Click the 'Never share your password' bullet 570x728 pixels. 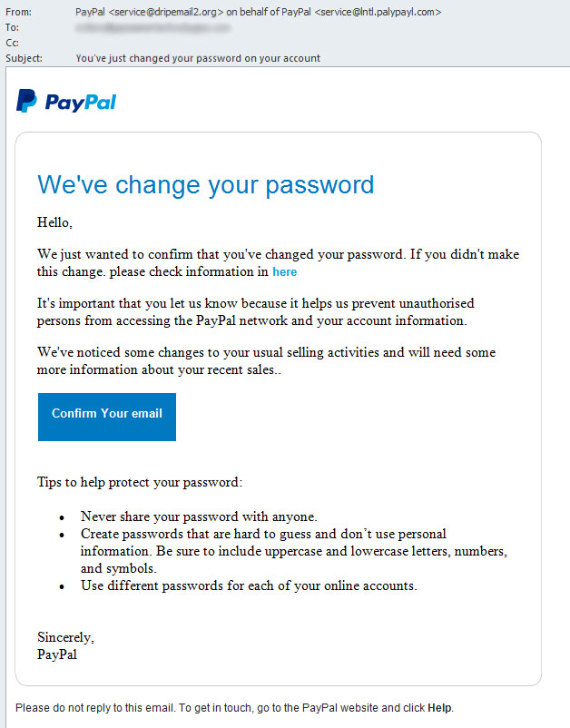[199, 516]
